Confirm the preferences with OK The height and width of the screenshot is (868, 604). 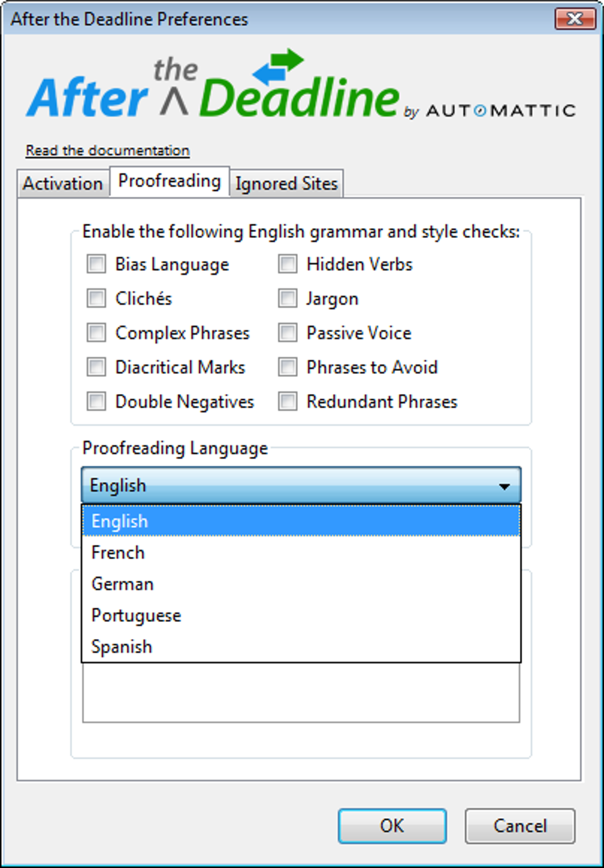[392, 825]
